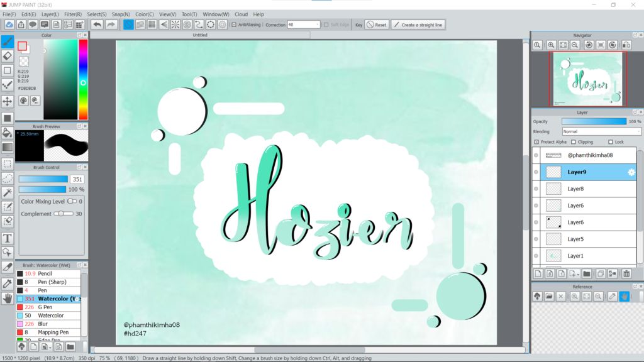Image resolution: width=644 pixels, height=362 pixels.
Task: Toggle visibility of @phamthikimha08 layer
Action: (x=536, y=155)
